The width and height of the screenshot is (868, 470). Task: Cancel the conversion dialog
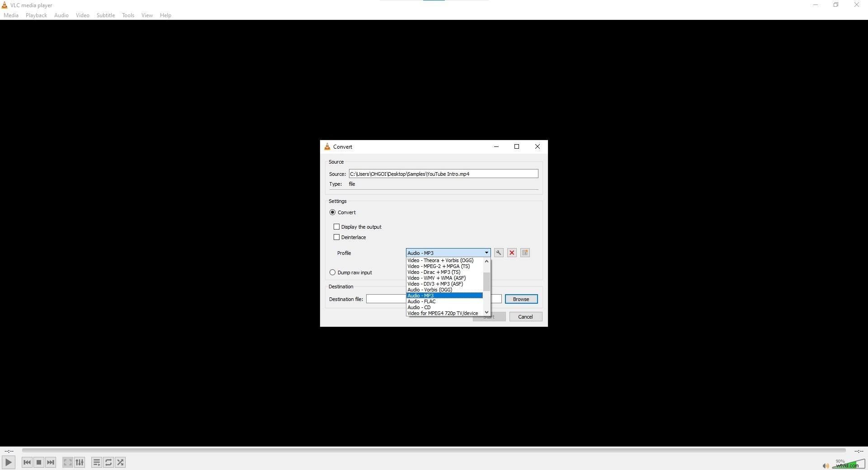click(x=525, y=316)
